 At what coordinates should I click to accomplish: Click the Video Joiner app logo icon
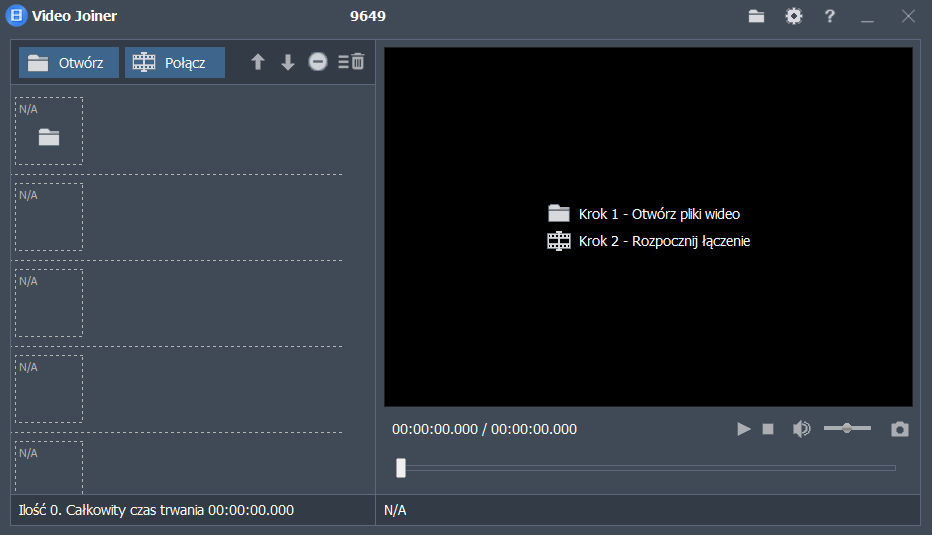tap(17, 15)
